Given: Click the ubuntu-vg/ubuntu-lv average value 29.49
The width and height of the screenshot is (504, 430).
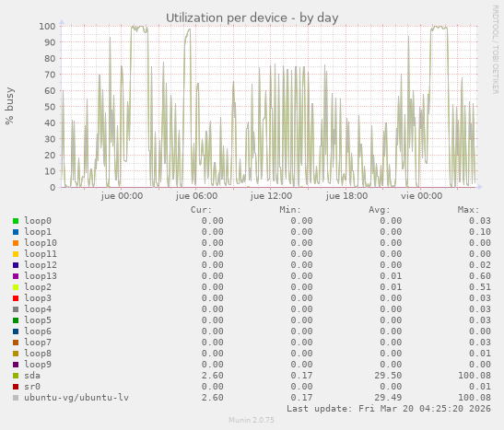Looking at the screenshot, I should tap(388, 398).
